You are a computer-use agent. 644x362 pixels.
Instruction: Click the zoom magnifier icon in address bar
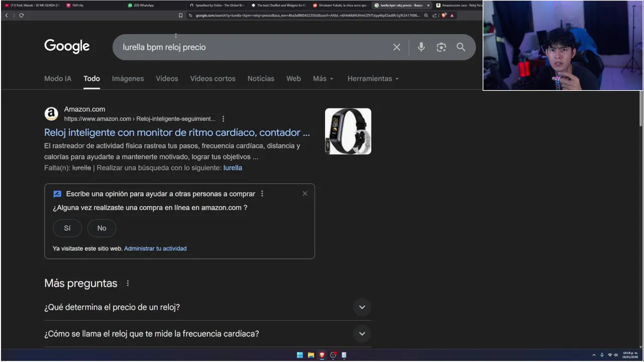(x=426, y=16)
